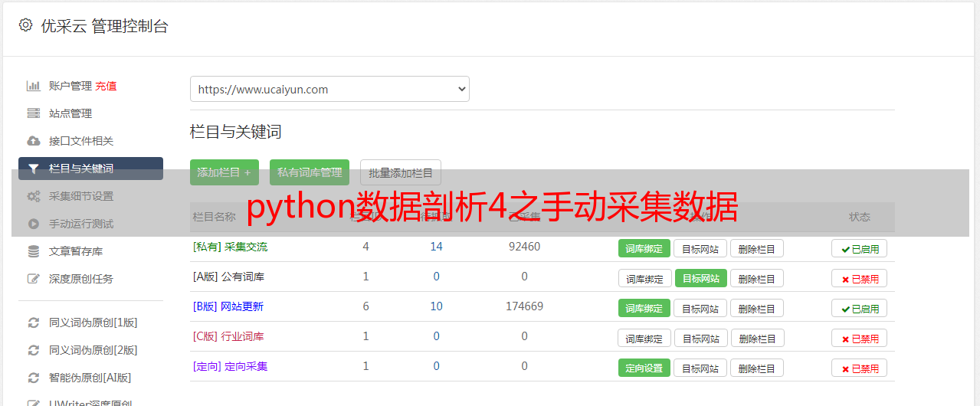Open the https://www.ucaiyun.com site dropdown
980x406 pixels.
pos(329,89)
